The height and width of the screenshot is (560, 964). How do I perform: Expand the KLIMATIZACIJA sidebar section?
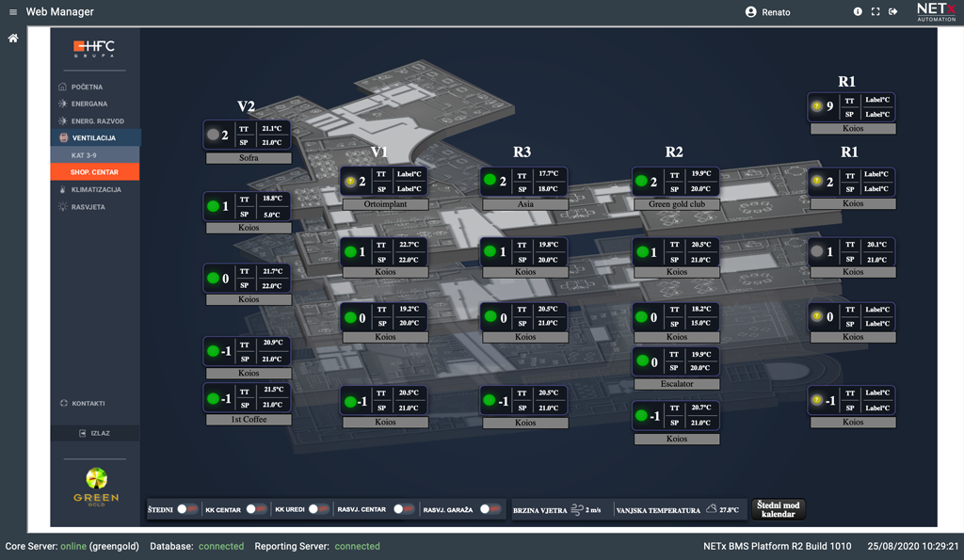coord(95,189)
